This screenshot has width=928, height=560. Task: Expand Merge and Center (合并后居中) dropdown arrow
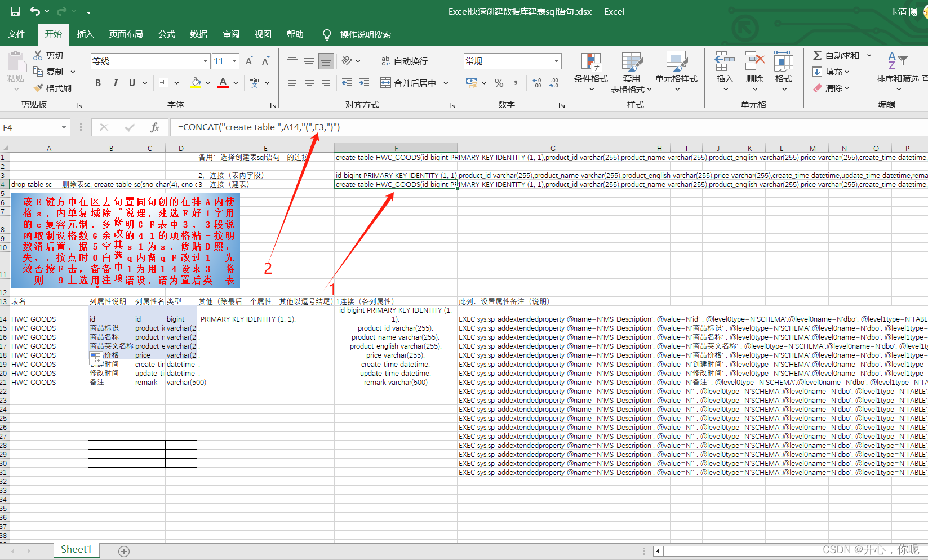tap(446, 83)
